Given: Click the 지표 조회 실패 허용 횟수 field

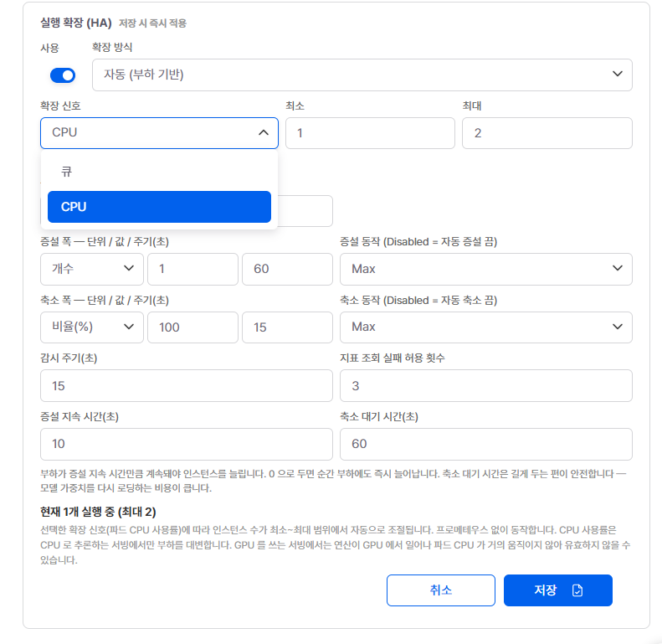Looking at the screenshot, I should pyautogui.click(x=486, y=386).
